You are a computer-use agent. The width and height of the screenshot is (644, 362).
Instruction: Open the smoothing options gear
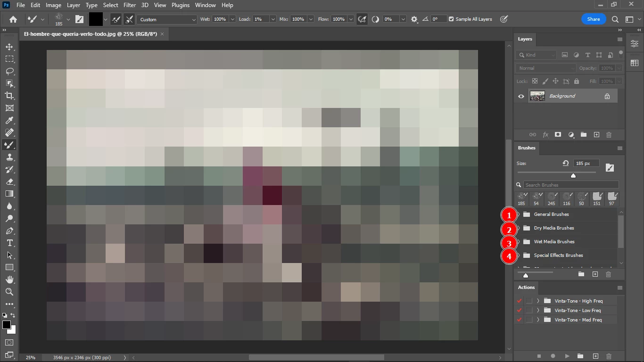(x=414, y=19)
